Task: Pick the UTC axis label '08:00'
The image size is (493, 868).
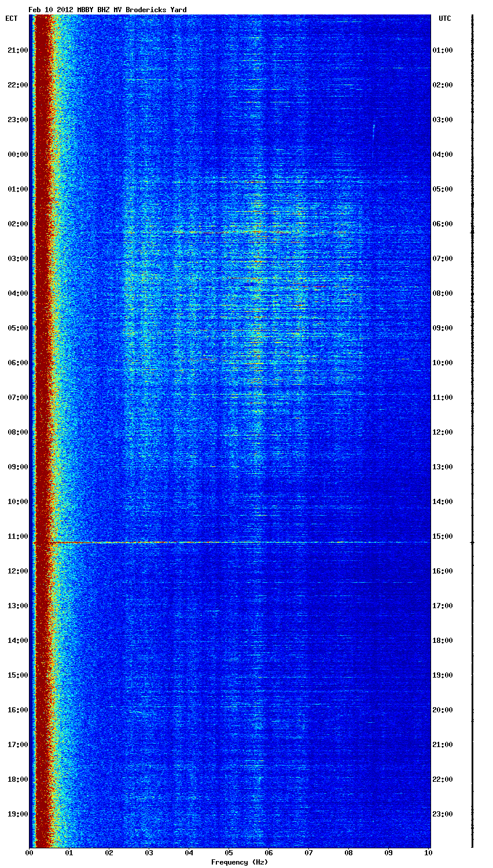Action: coord(443,293)
